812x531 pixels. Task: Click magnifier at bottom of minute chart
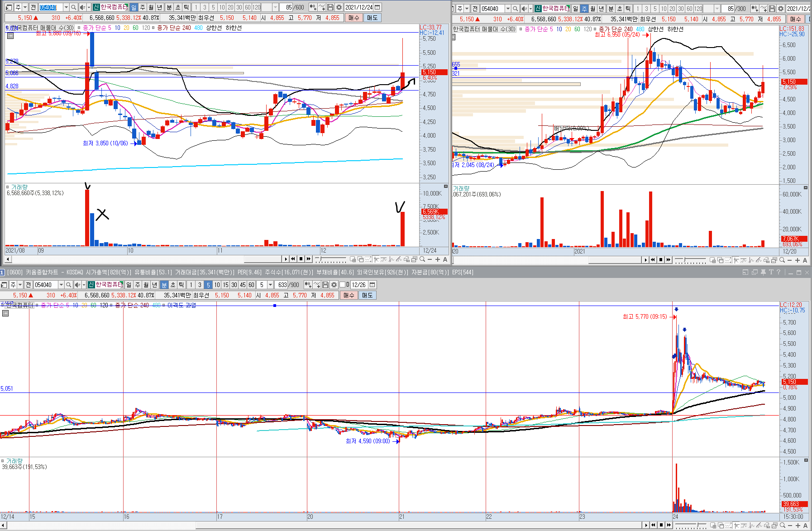(783, 525)
